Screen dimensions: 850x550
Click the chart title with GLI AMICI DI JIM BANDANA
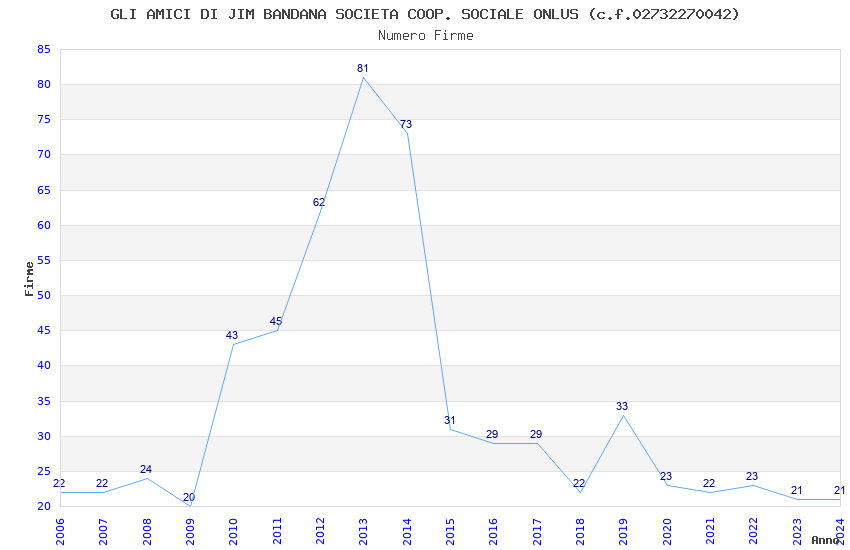(x=424, y=14)
